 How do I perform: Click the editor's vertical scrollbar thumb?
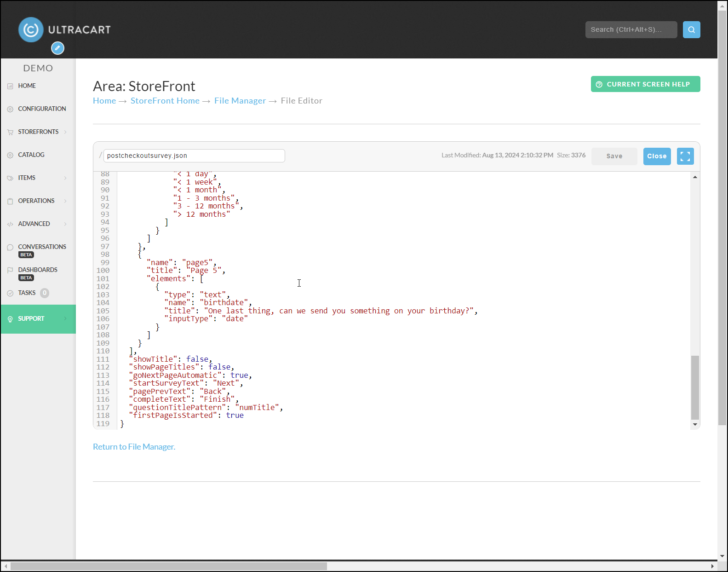coord(695,387)
